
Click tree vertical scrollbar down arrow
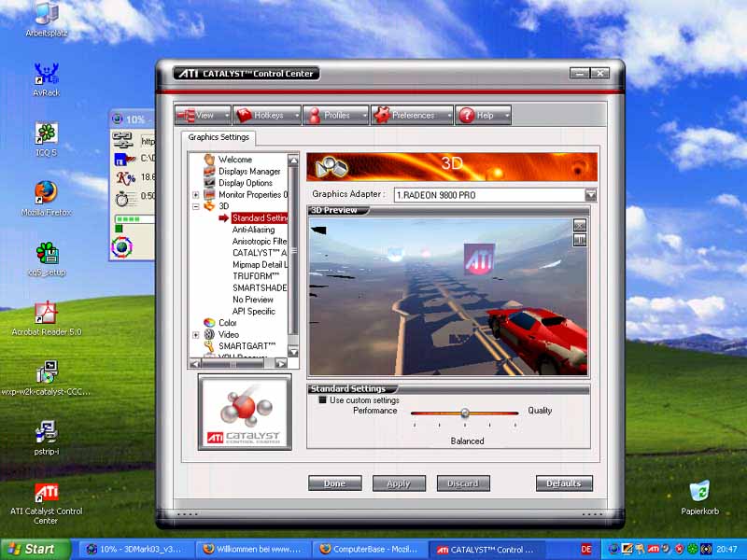(x=293, y=353)
